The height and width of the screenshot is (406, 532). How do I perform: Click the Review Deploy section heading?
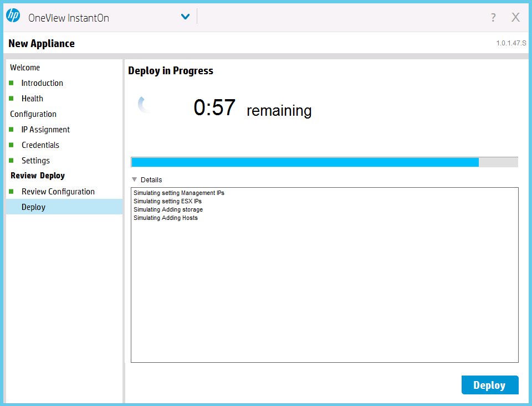click(x=38, y=176)
